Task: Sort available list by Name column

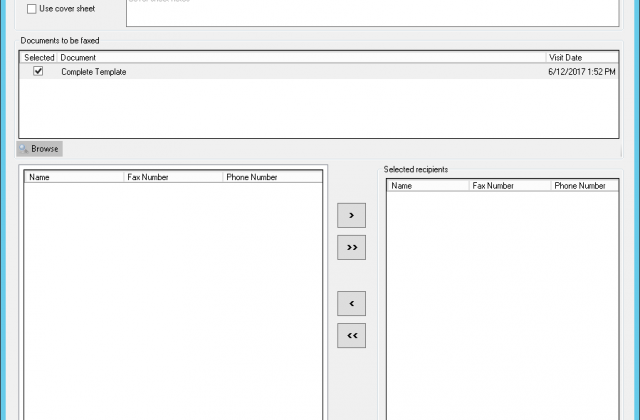Action: 74,177
